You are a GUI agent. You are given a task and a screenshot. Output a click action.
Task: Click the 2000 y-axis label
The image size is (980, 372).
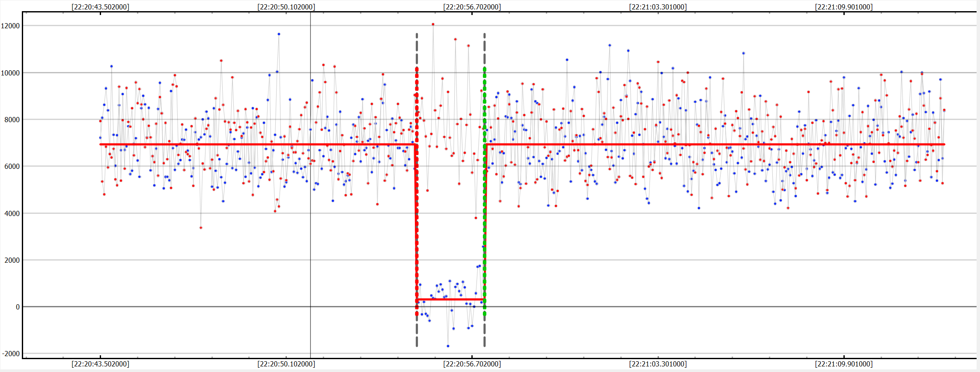(12, 260)
